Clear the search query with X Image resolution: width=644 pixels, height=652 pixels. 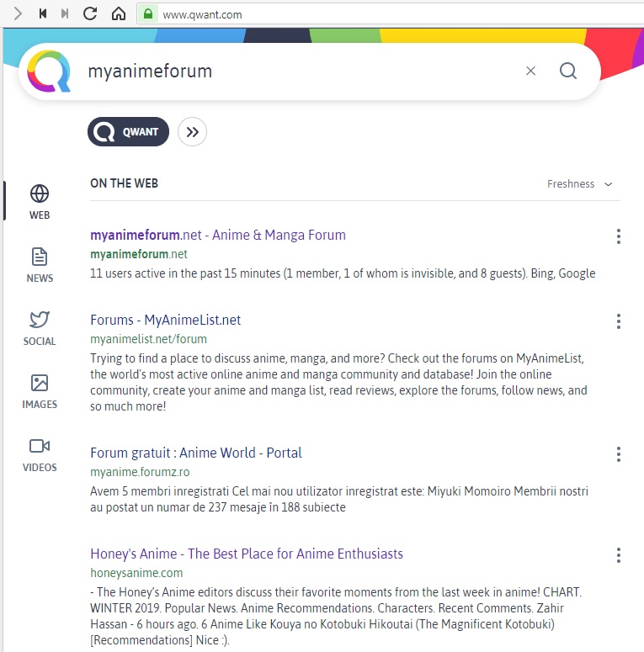530,72
